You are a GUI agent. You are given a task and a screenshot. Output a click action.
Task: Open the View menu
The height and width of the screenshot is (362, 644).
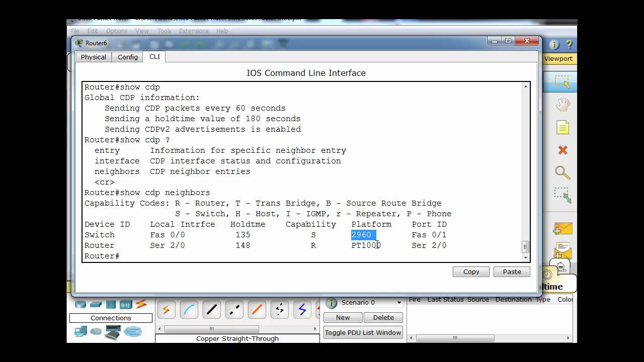click(x=142, y=31)
